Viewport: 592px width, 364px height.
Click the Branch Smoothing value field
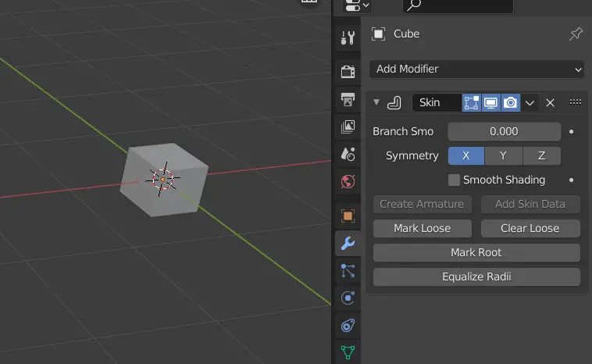click(504, 131)
